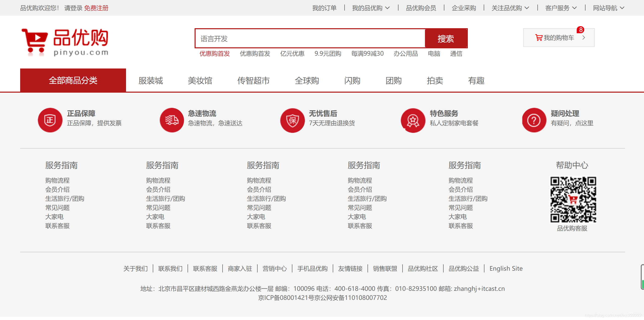This screenshot has height=320, width=644.
Task: Click the 品优购 shopping cart logo
Action: pyautogui.click(x=65, y=42)
